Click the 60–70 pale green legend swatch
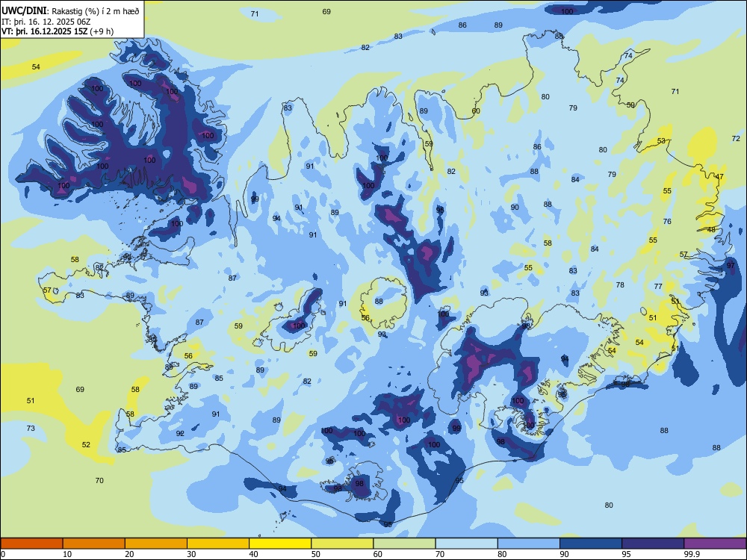747x560 pixels. (404, 544)
